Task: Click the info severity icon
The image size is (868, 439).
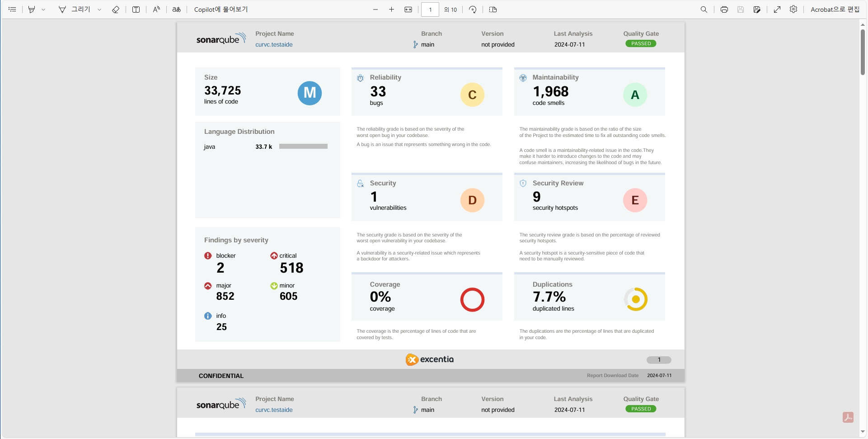Action: coord(208,316)
